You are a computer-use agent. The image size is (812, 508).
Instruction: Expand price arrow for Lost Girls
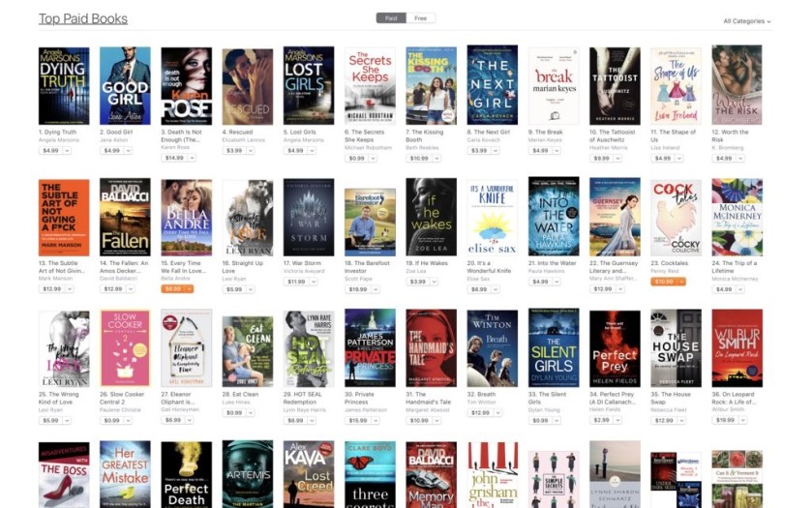[312, 151]
